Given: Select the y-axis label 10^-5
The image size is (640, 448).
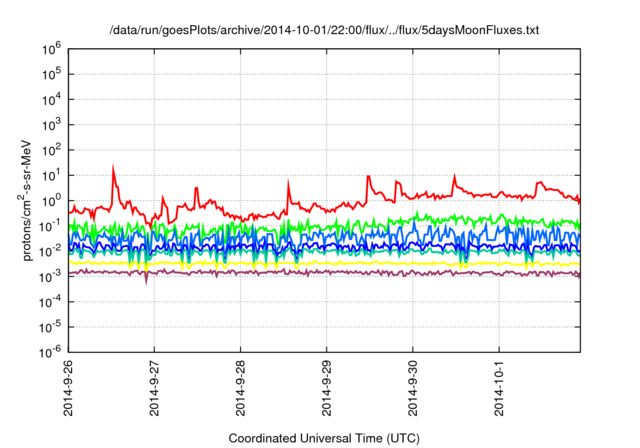Looking at the screenshot, I should pos(51,328).
